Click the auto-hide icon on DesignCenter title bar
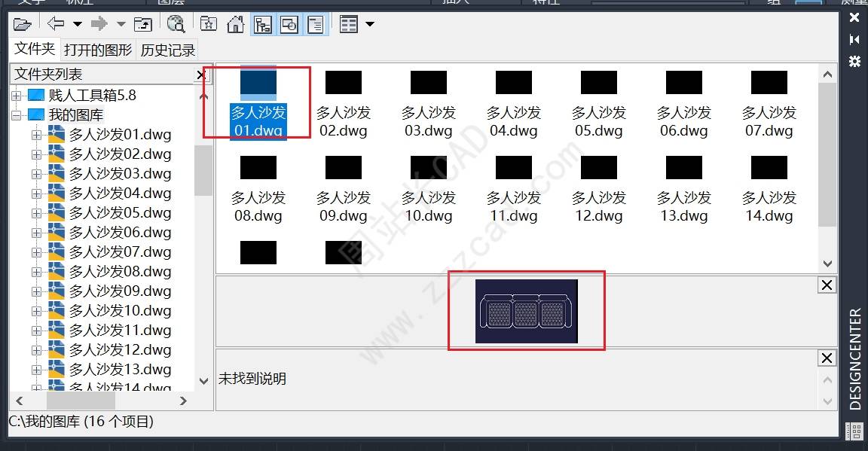This screenshot has width=868, height=451. [854, 39]
